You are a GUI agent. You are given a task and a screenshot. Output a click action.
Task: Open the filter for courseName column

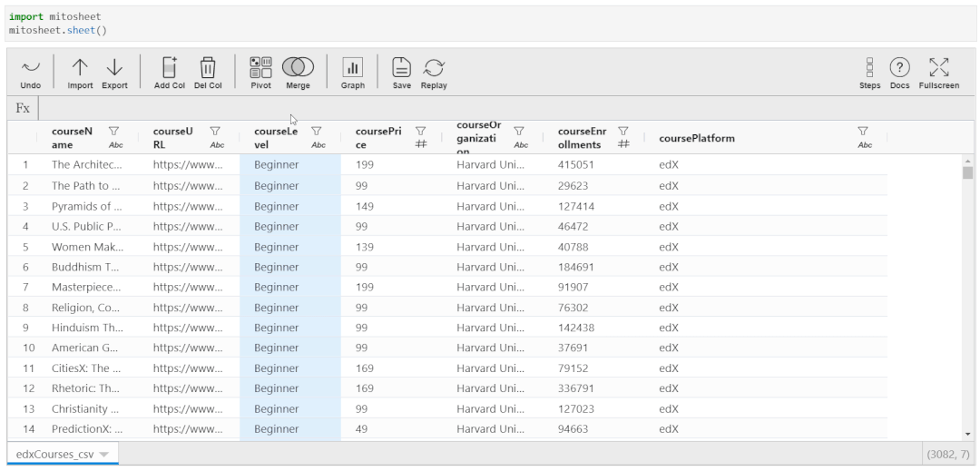(113, 132)
